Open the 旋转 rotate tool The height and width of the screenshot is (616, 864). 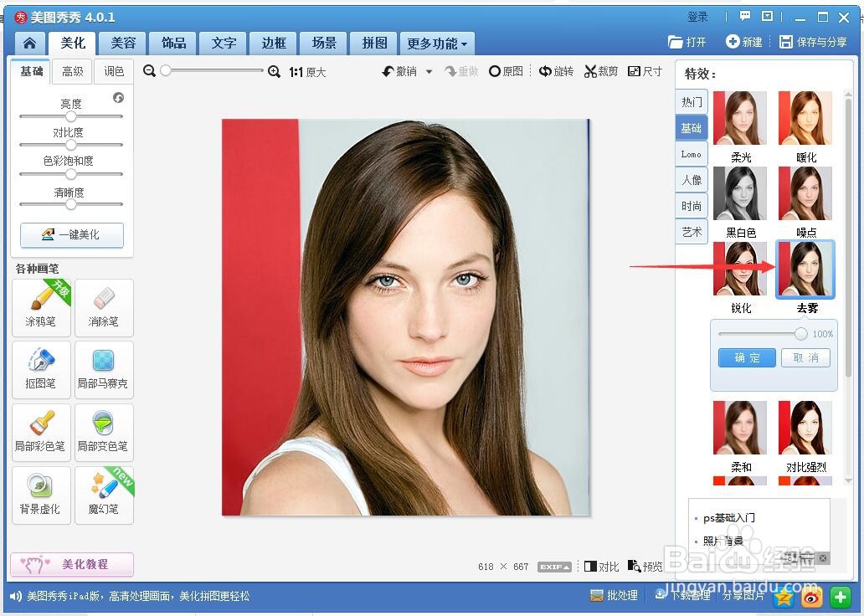click(x=556, y=71)
